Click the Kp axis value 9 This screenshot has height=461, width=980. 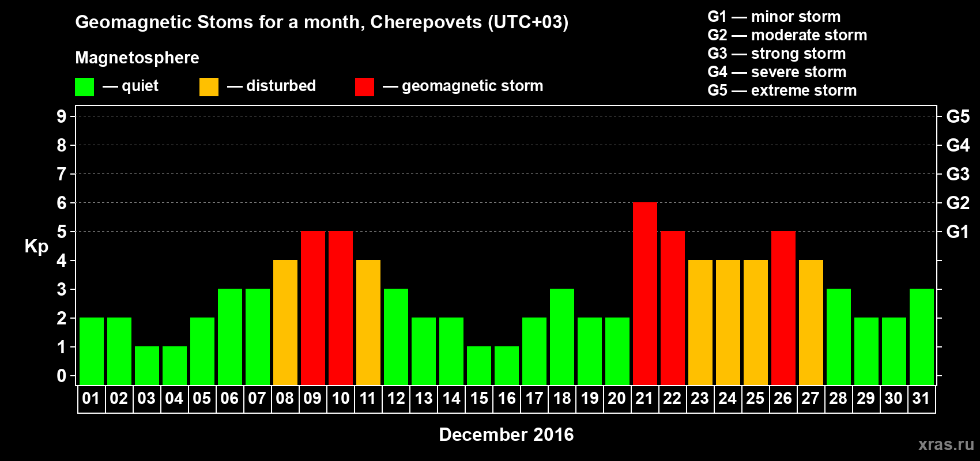pyautogui.click(x=62, y=116)
